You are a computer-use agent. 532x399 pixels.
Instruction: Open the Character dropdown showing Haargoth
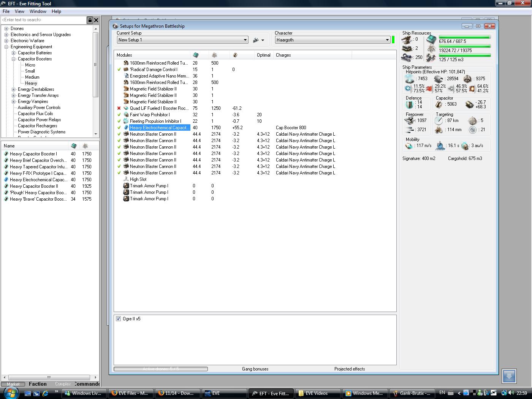coord(332,40)
